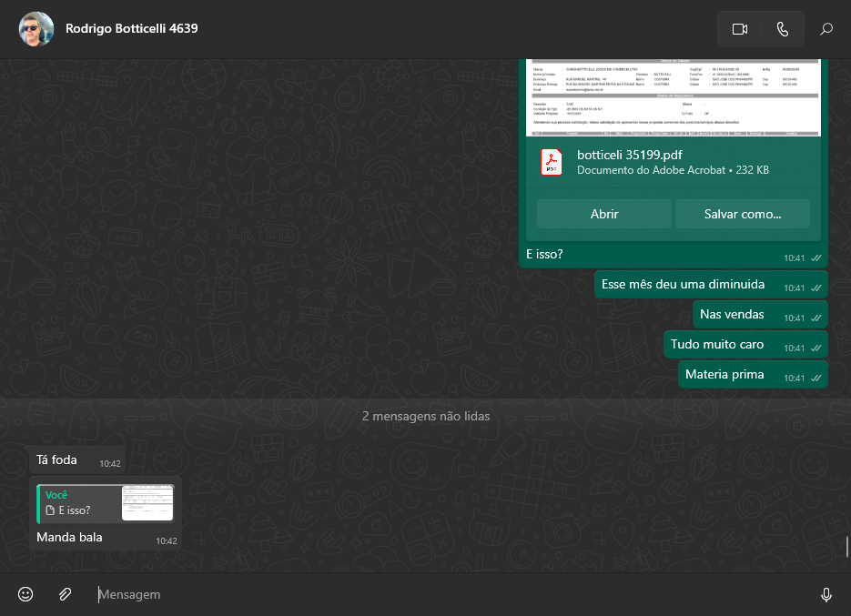Select the "Esse mês deu uma diminuida" message

tap(683, 285)
